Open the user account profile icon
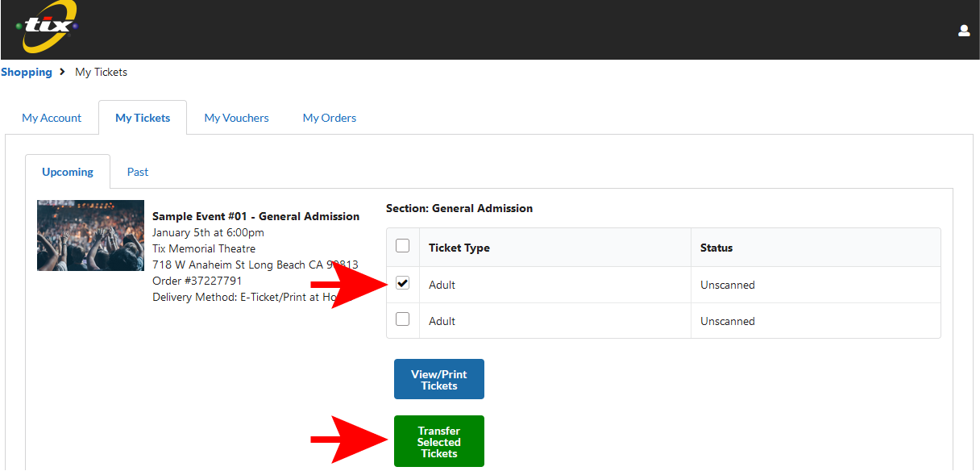The height and width of the screenshot is (471, 980). [963, 31]
